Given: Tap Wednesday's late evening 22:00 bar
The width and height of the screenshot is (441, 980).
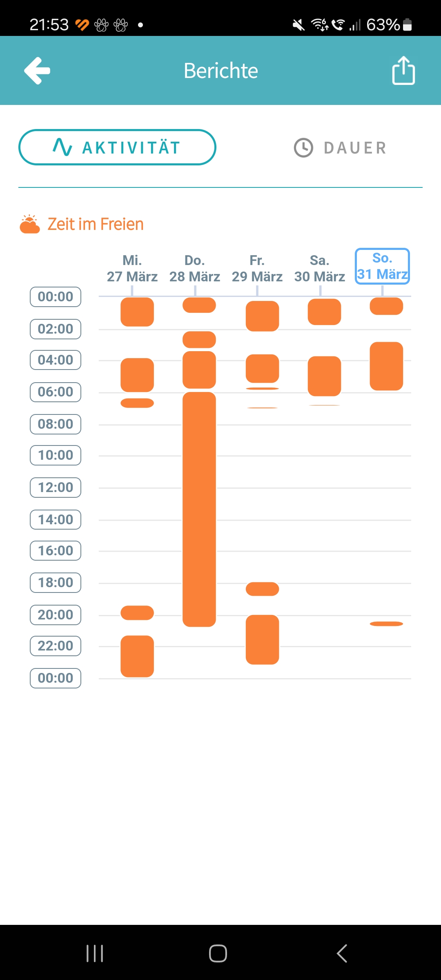Looking at the screenshot, I should [x=137, y=656].
